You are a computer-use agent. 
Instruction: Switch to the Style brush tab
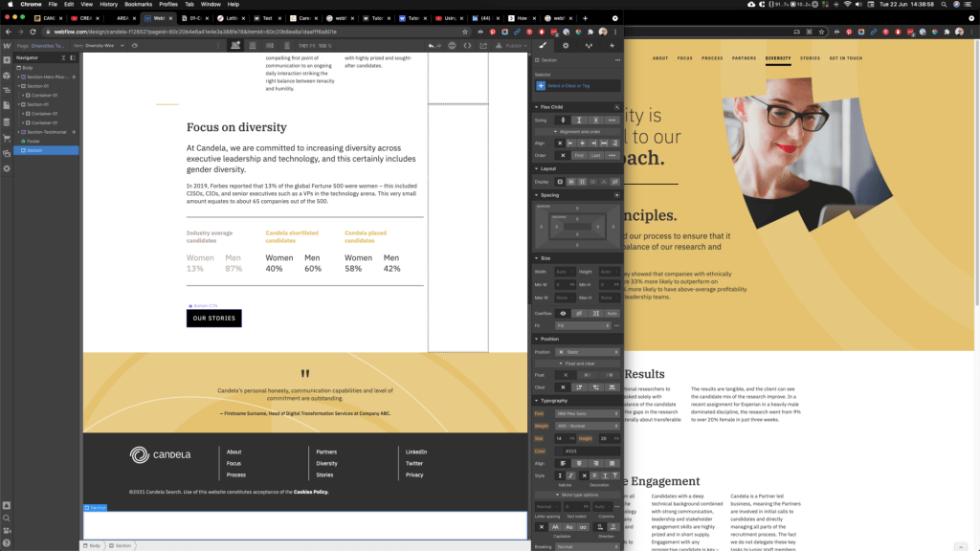coord(543,45)
